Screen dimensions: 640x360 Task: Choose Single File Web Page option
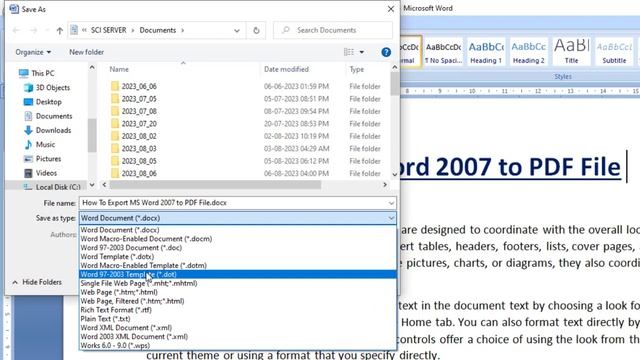(238, 283)
